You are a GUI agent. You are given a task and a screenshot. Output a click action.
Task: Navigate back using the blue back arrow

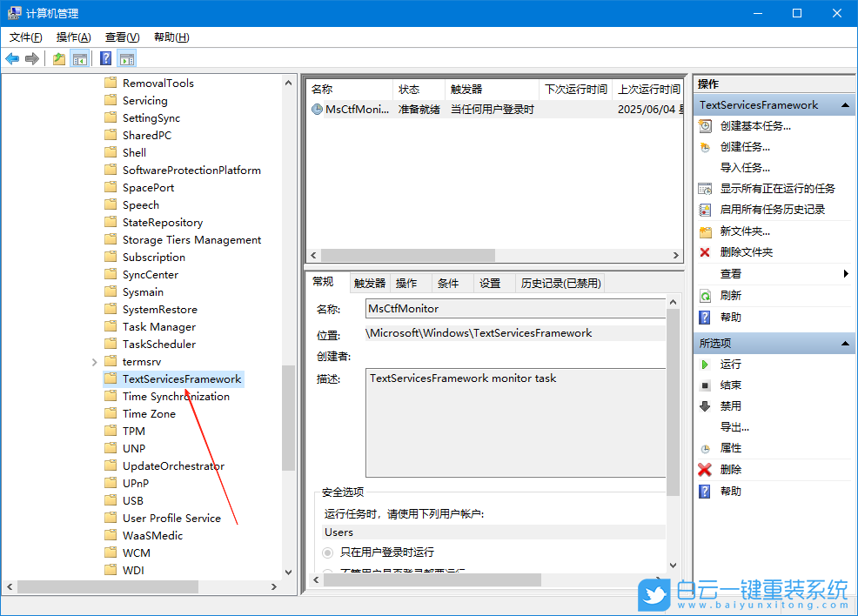(12, 58)
